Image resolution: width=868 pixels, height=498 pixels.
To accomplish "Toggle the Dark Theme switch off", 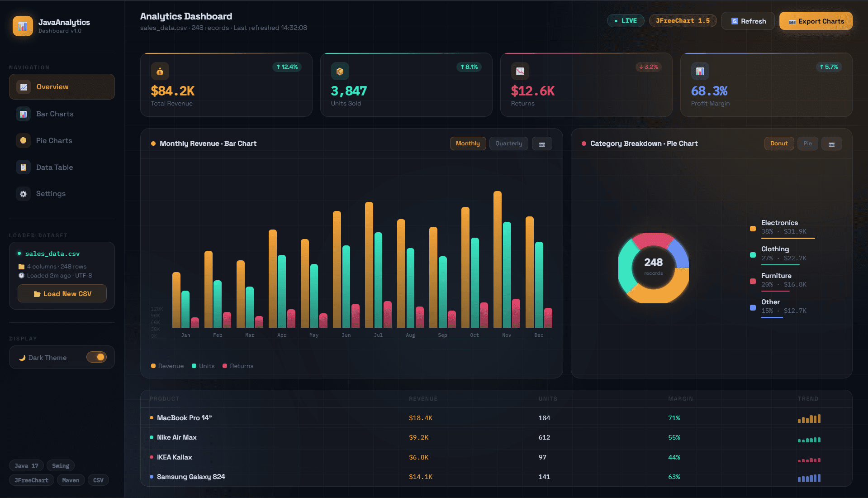I will click(x=97, y=357).
